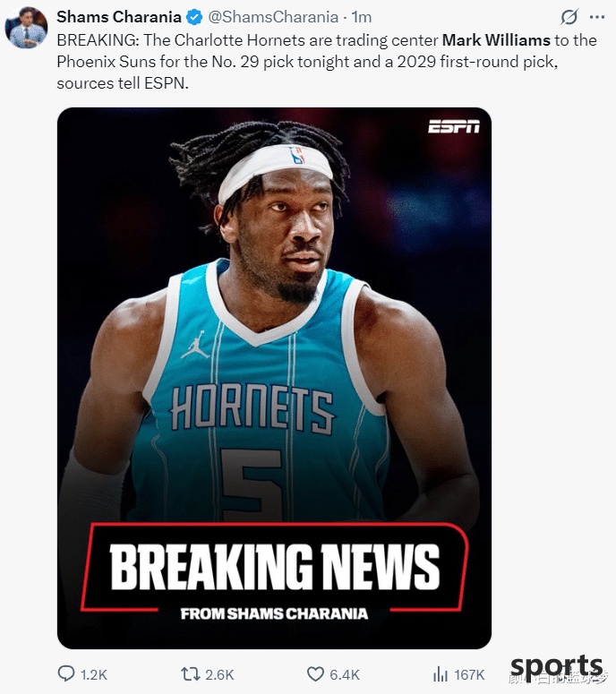
Task: Click the retweet arrows icon
Action: [191, 674]
